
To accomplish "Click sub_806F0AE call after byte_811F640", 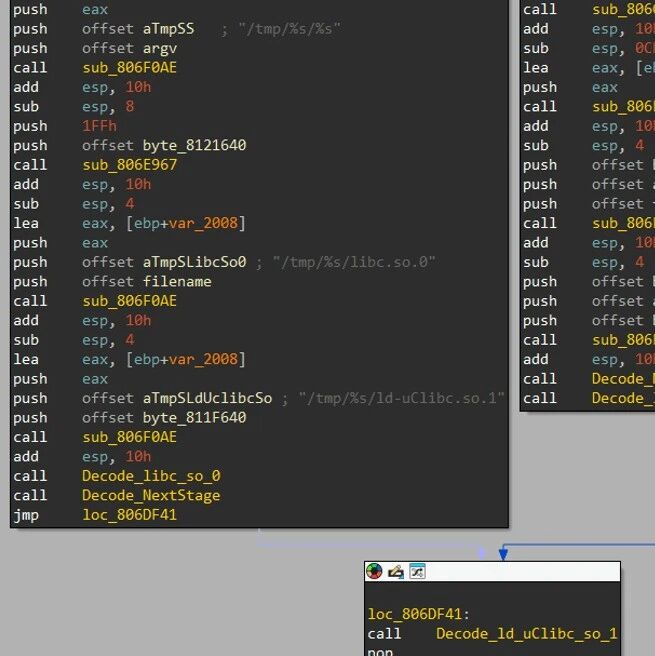I will [x=129, y=437].
